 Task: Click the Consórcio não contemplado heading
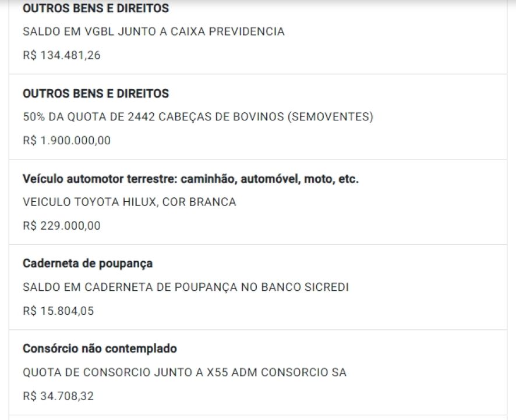click(x=100, y=349)
